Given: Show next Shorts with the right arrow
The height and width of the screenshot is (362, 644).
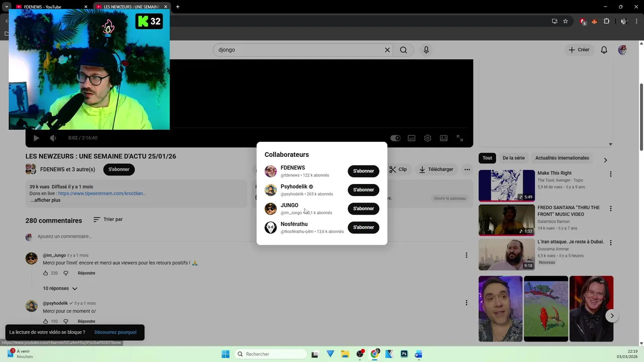Looking at the screenshot, I should pyautogui.click(x=612, y=316).
